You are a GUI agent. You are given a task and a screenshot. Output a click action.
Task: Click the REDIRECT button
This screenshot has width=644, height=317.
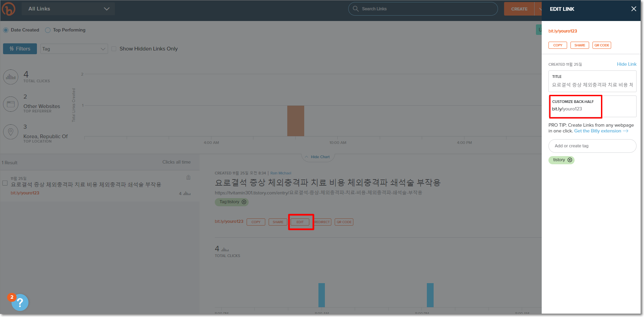[x=322, y=222]
